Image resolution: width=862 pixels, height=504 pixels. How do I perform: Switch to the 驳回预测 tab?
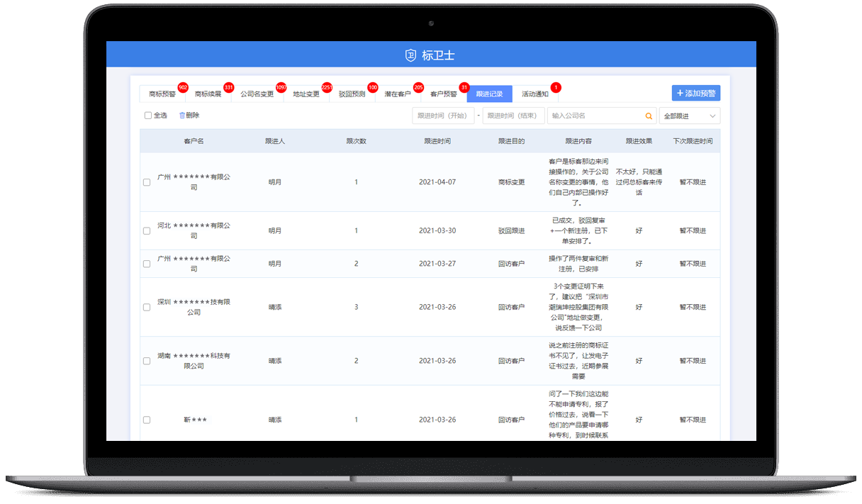[x=352, y=94]
